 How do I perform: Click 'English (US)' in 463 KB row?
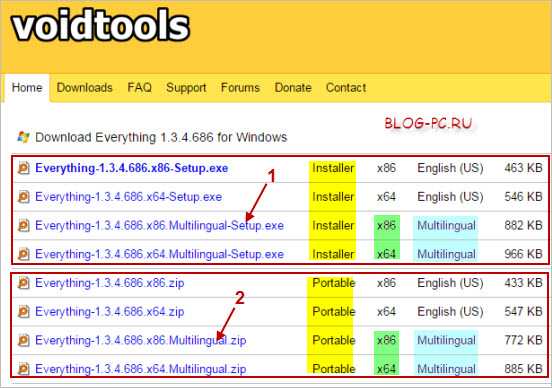(450, 168)
